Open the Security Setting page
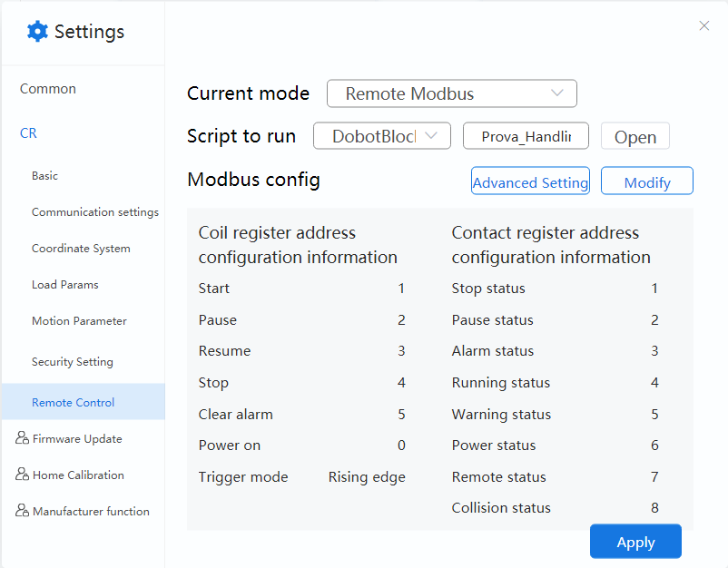 click(x=73, y=362)
